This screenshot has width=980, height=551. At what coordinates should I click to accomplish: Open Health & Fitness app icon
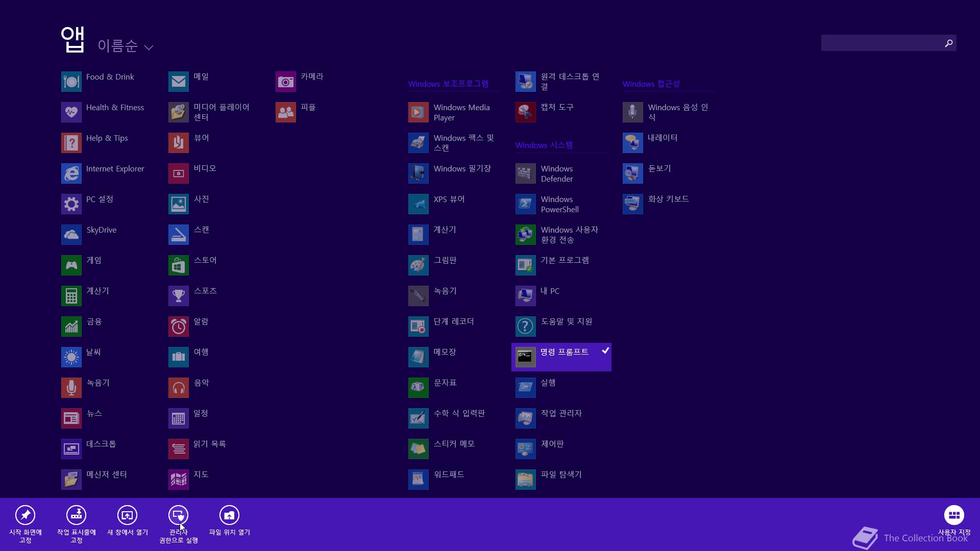(x=71, y=112)
